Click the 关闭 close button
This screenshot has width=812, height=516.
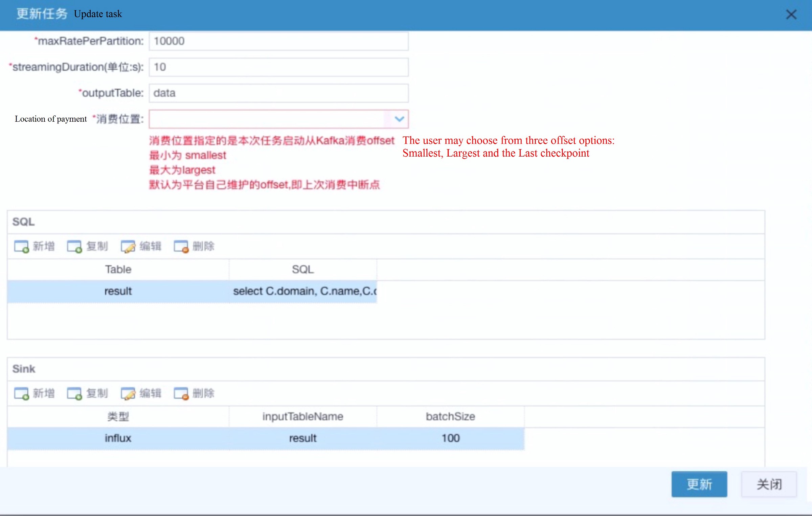tap(769, 484)
